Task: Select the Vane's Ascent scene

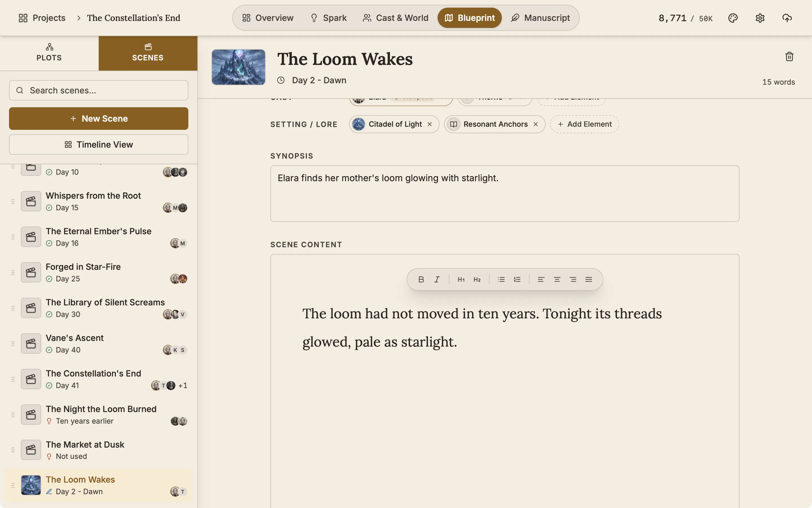Action: 99,344
